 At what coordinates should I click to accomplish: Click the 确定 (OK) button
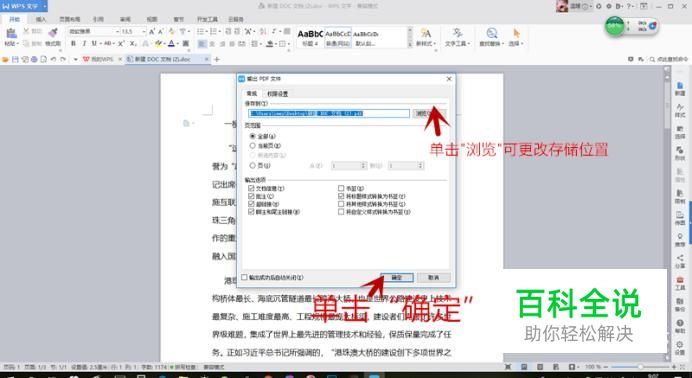click(396, 277)
